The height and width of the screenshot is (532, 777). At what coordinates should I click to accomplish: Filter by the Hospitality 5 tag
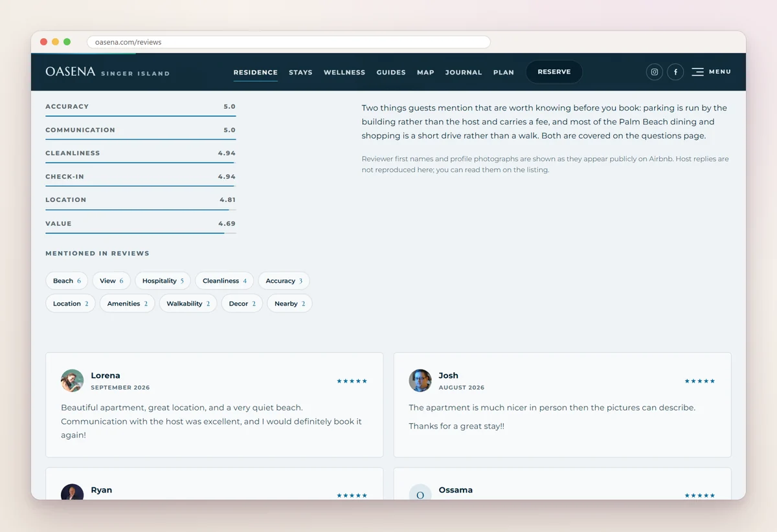point(163,281)
